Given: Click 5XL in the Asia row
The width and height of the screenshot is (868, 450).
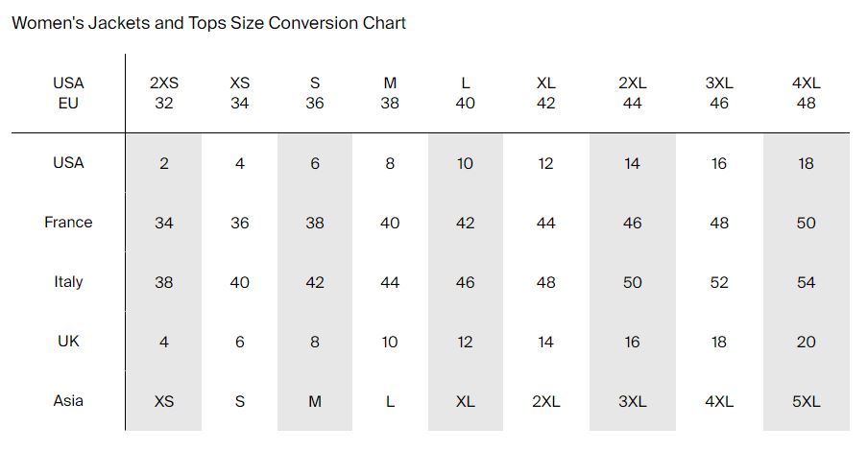Looking at the screenshot, I should pos(806,402).
